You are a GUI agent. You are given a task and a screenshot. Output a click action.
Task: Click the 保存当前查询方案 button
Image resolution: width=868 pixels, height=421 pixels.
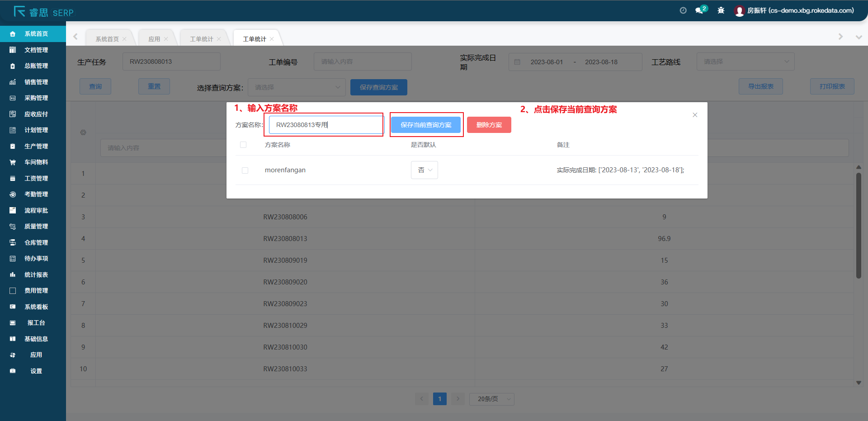click(x=425, y=125)
